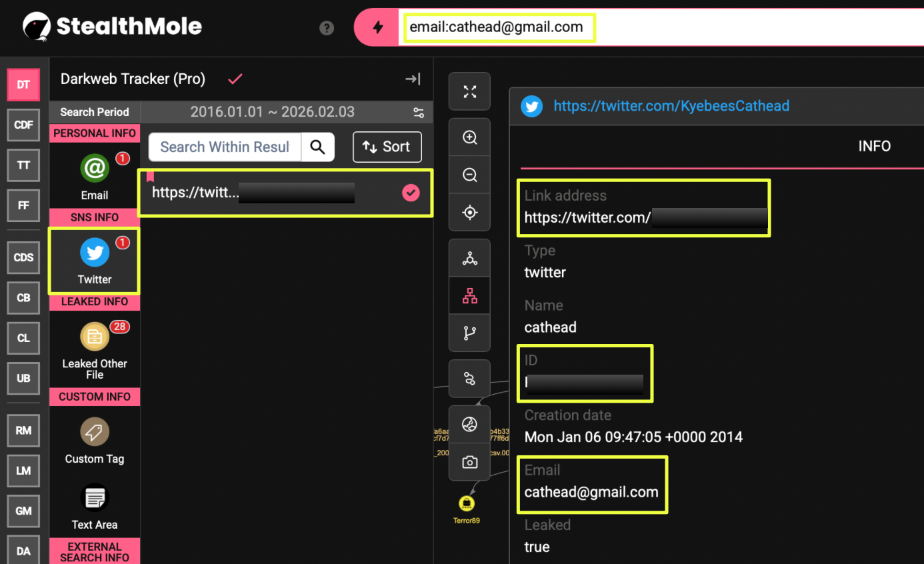Open the Twitter SNS info category
924x564 pixels.
tap(95, 261)
